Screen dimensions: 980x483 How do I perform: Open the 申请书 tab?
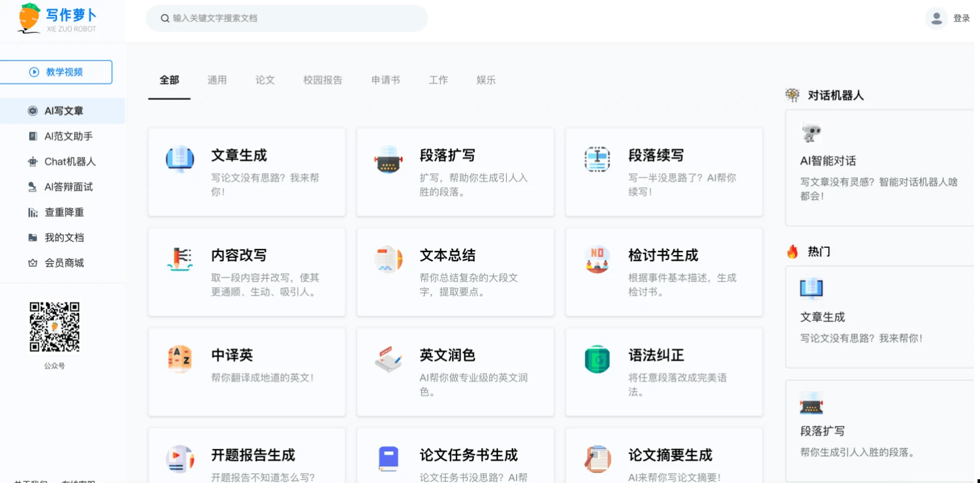(386, 80)
